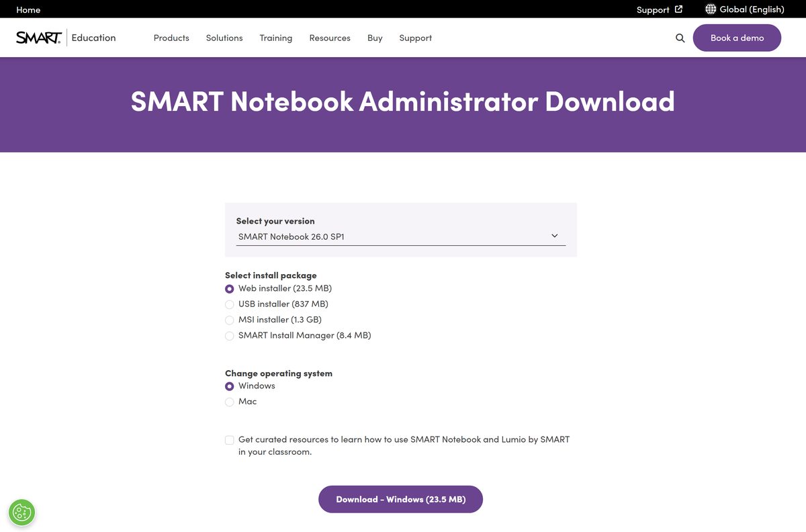Check the curated resources checkbox
This screenshot has width=806, height=532.
(230, 440)
